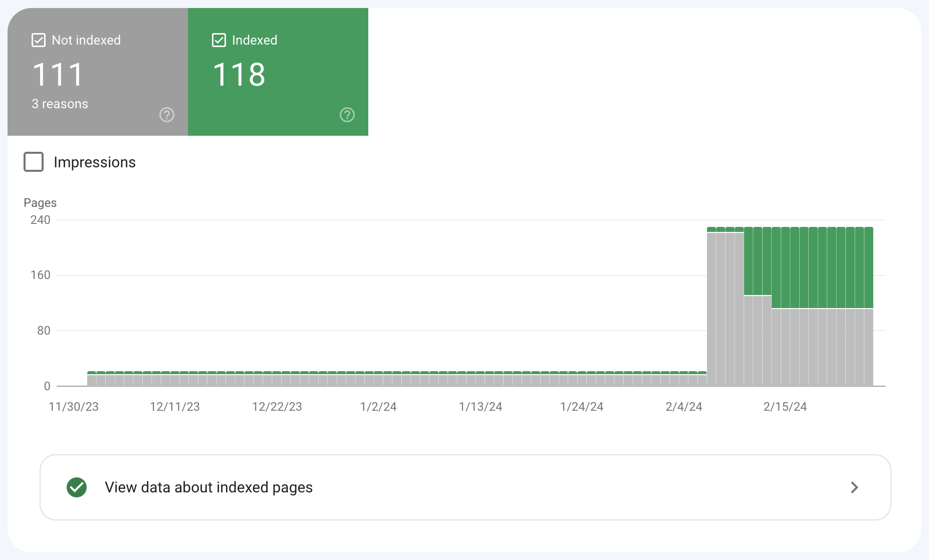The width and height of the screenshot is (929, 560).
Task: Click the help icon on the Indexed card
Action: coord(347,115)
